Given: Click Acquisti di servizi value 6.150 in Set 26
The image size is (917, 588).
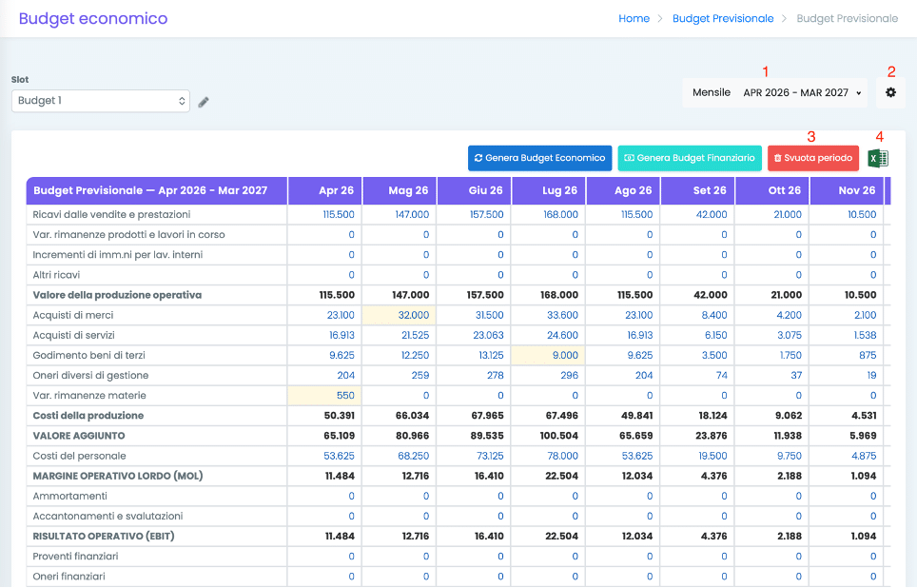Looking at the screenshot, I should click(x=713, y=335).
